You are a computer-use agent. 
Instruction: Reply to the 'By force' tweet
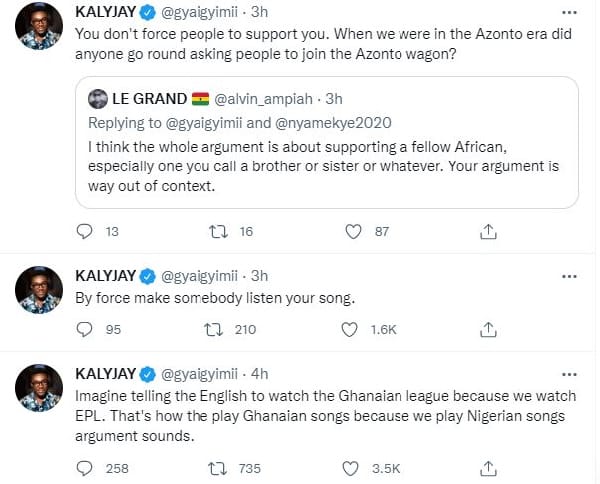[84, 330]
